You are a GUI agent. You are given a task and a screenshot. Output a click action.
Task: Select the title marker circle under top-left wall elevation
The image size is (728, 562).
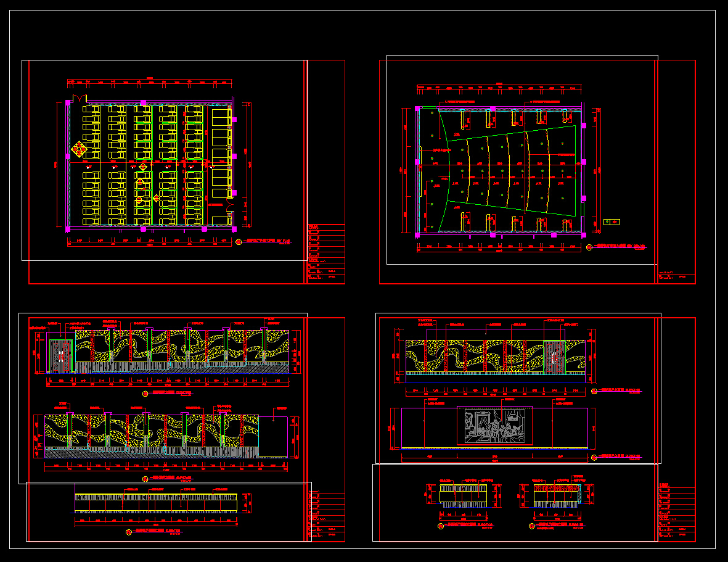coord(145,394)
